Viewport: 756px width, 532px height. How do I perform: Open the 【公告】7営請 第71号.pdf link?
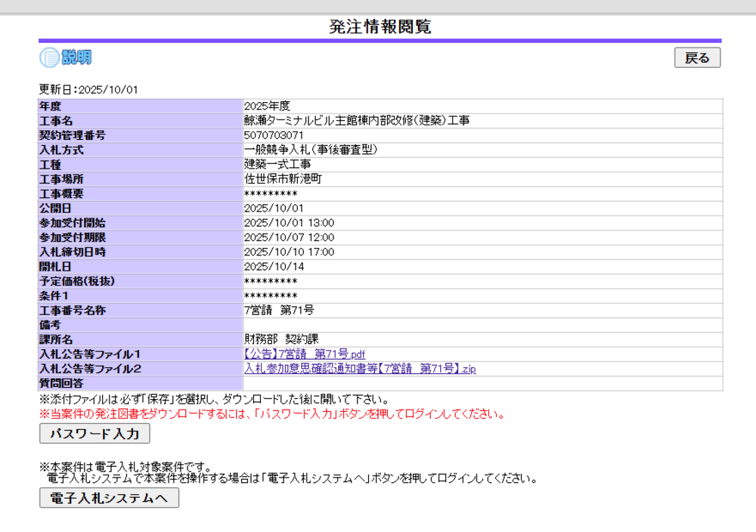[305, 354]
